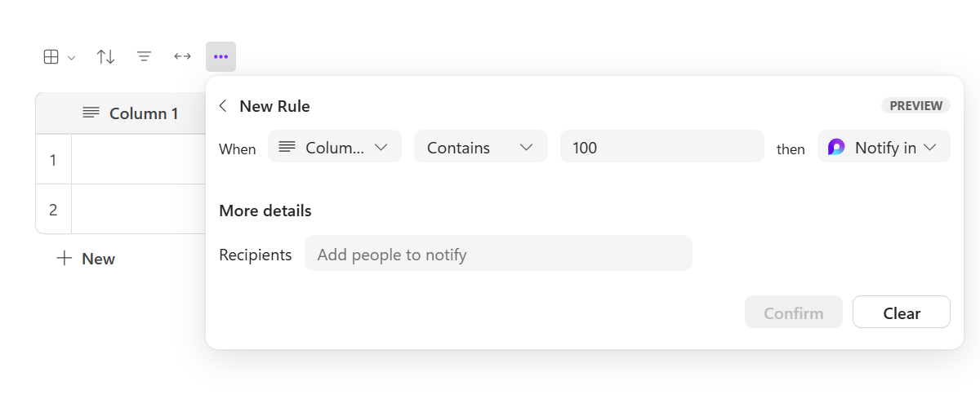Click the table grid view icon
The image size is (980, 408).
click(51, 56)
